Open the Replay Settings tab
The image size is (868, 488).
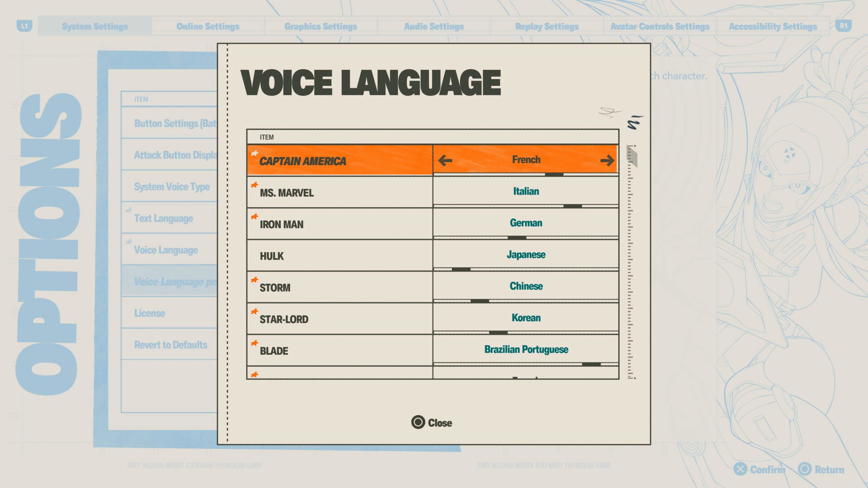[547, 26]
